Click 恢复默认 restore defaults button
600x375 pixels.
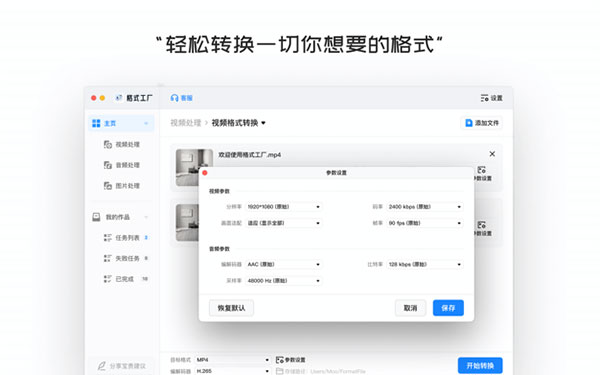click(x=231, y=308)
